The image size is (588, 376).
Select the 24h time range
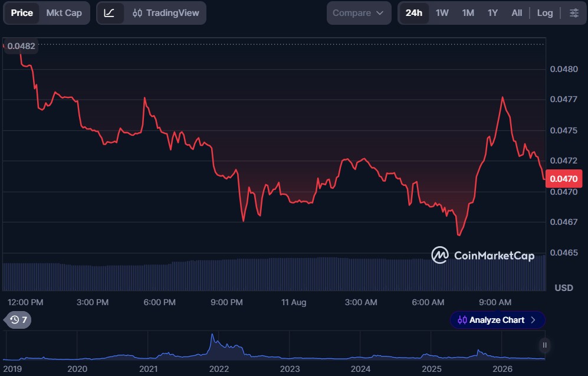tap(413, 13)
